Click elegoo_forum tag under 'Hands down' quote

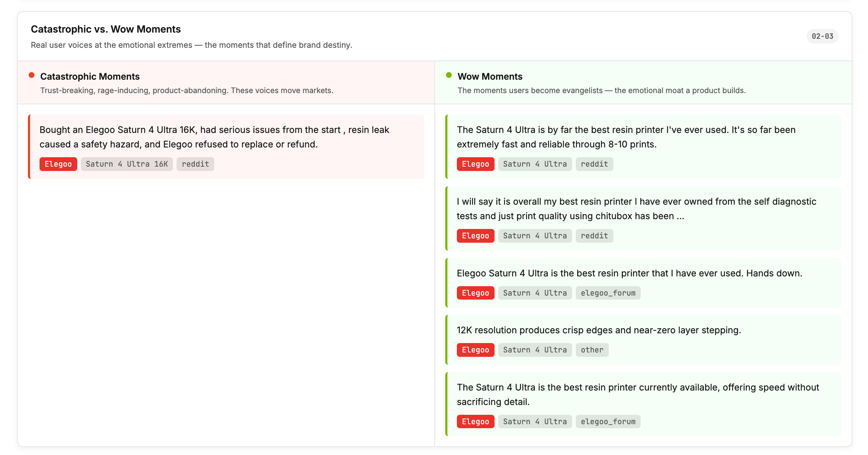tap(608, 293)
